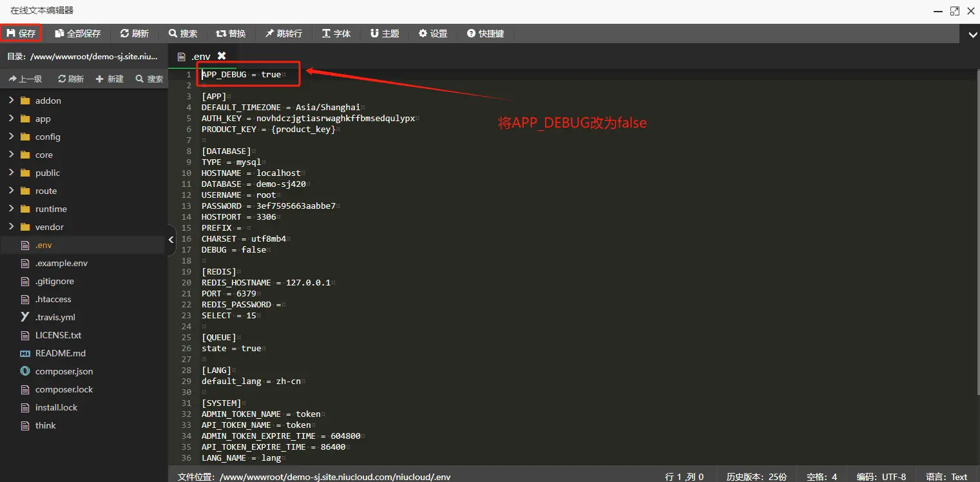Expand toolbar dropdown chevron at top right

click(x=972, y=34)
